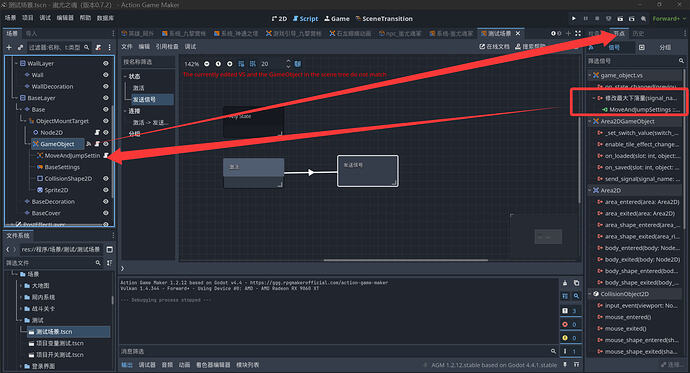Click the movie maker mode icon
The width and height of the screenshot is (690, 373).
tap(643, 18)
